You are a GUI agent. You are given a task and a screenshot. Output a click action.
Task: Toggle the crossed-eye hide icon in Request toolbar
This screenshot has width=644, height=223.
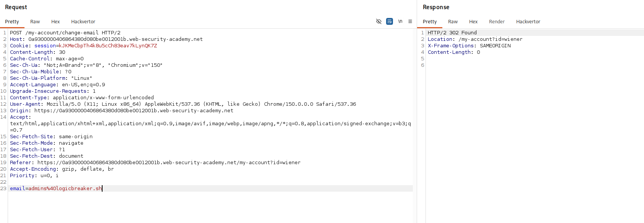(x=379, y=21)
